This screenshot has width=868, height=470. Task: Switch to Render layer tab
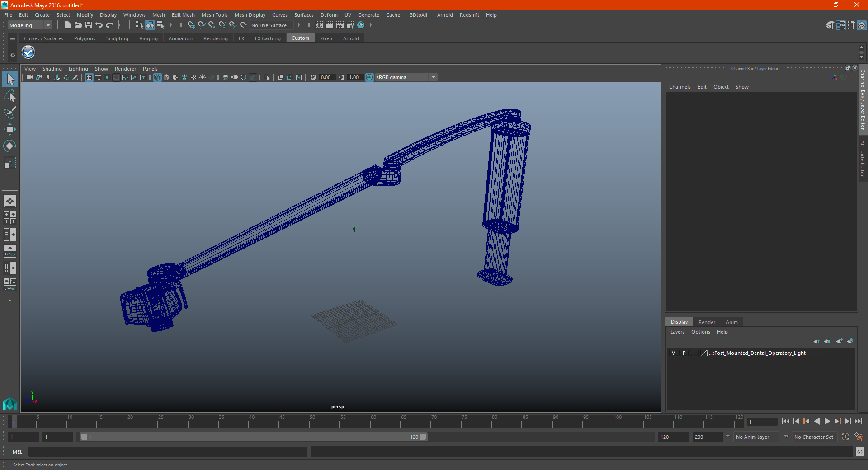pos(707,322)
